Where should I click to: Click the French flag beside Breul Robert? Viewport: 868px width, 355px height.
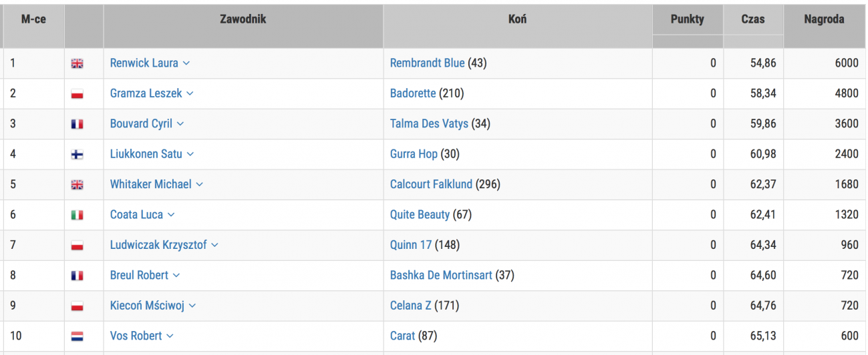pos(77,276)
